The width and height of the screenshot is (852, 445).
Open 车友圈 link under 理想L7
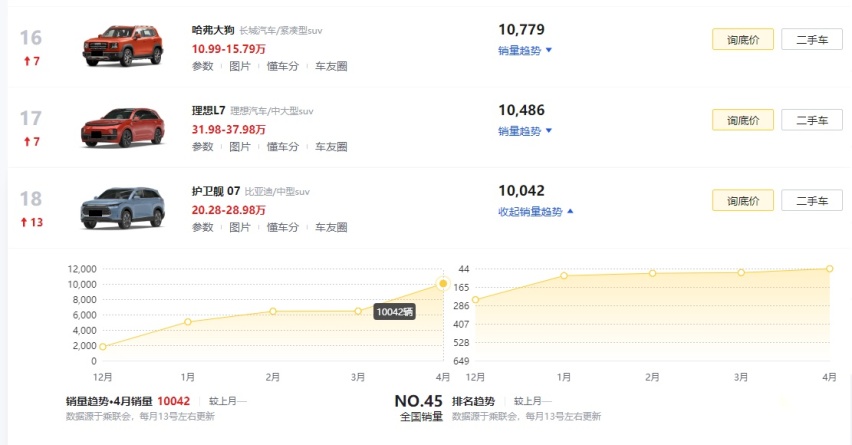pos(331,147)
